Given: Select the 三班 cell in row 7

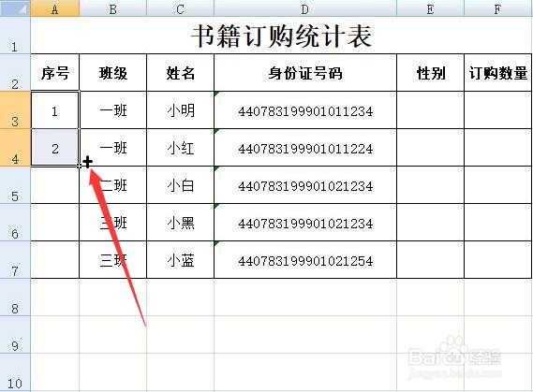Looking at the screenshot, I should 112,260.
